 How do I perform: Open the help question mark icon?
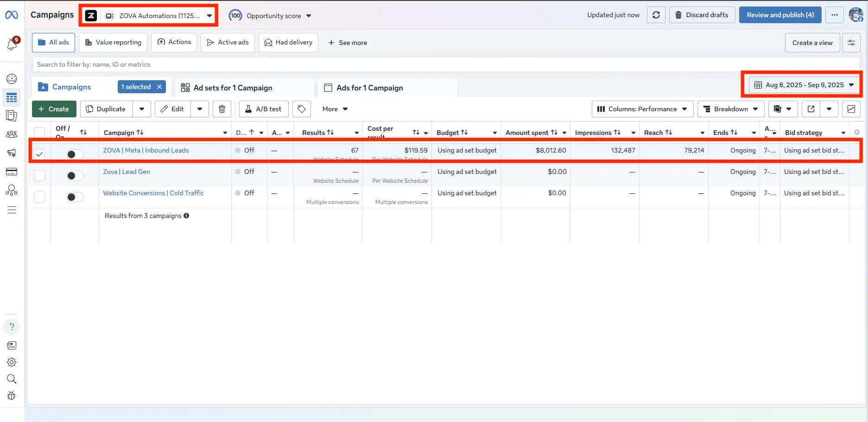12,327
